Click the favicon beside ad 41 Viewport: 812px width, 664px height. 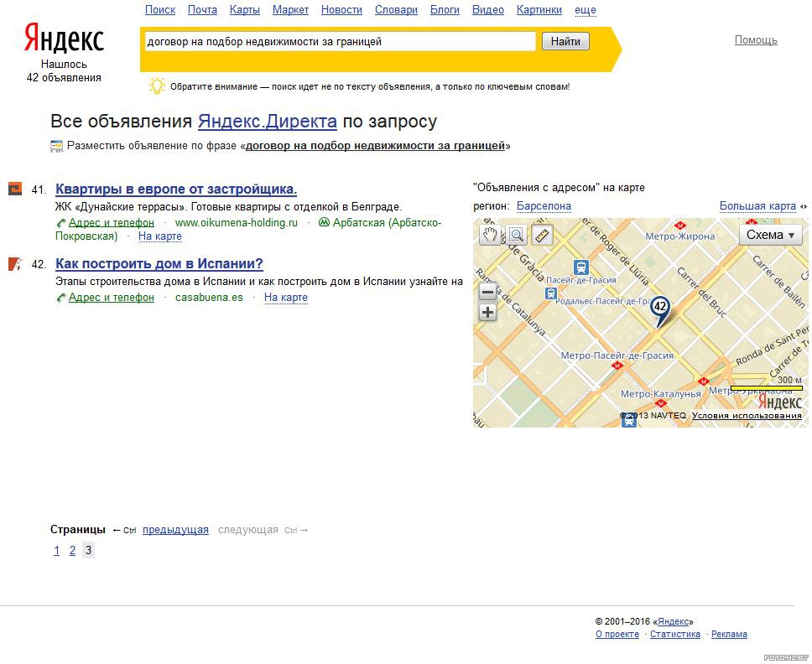[x=15, y=189]
